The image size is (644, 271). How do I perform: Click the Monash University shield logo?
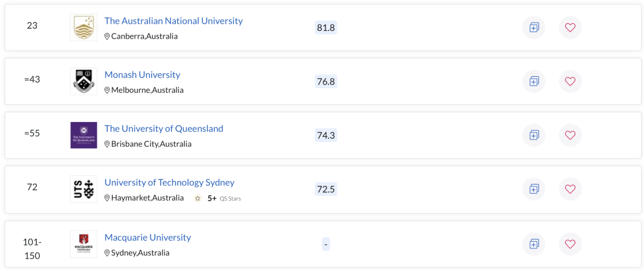pos(84,81)
